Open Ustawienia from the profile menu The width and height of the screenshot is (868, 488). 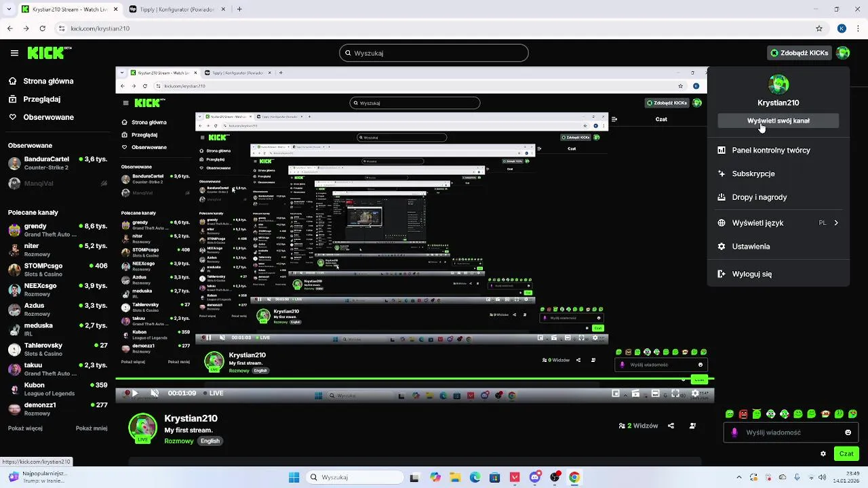[x=778, y=247]
